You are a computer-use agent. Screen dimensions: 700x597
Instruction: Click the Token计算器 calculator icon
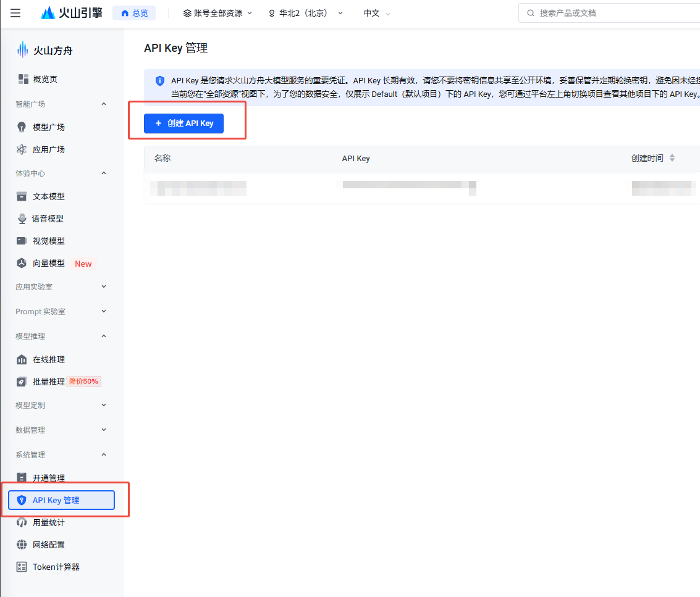click(x=22, y=567)
